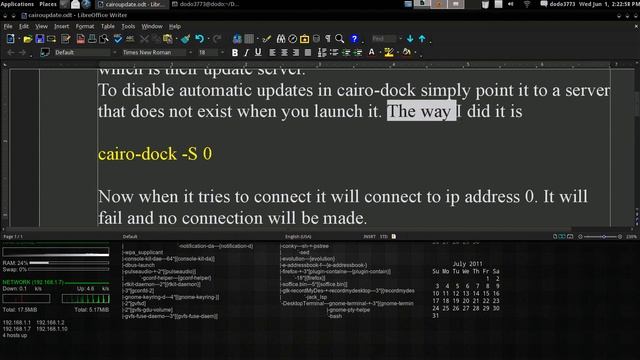
Task: Open the Default paragraph style dropdown
Action: click(114, 52)
